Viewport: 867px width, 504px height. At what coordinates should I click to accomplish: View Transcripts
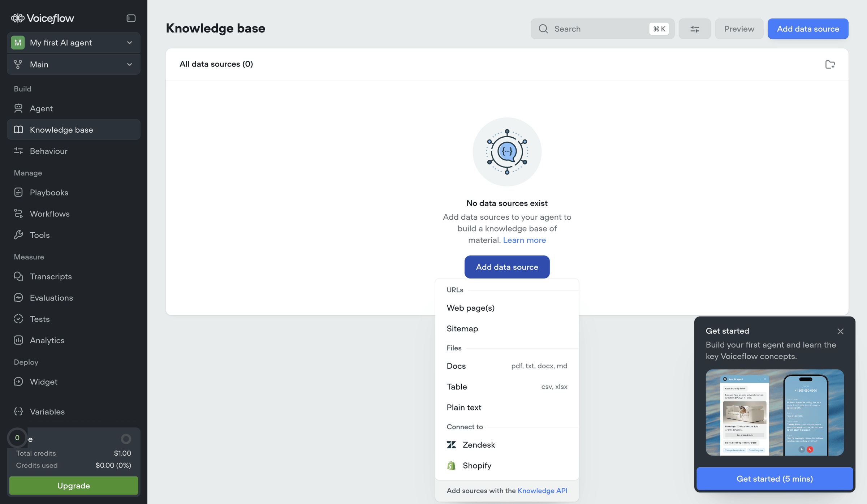pyautogui.click(x=73, y=276)
